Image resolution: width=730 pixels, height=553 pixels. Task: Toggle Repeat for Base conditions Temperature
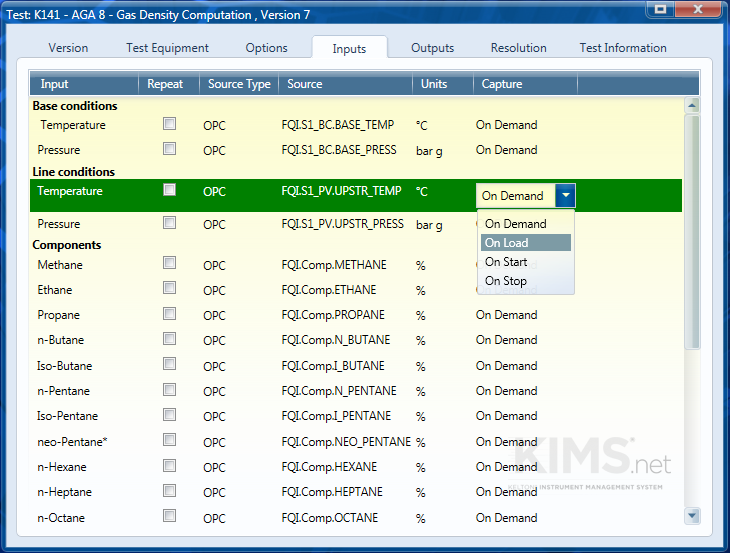169,124
